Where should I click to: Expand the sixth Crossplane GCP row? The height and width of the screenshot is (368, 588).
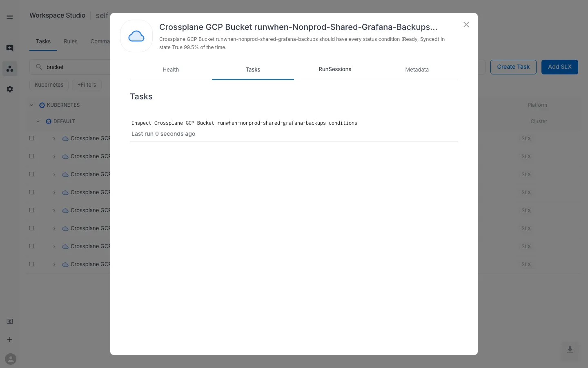[x=54, y=229]
